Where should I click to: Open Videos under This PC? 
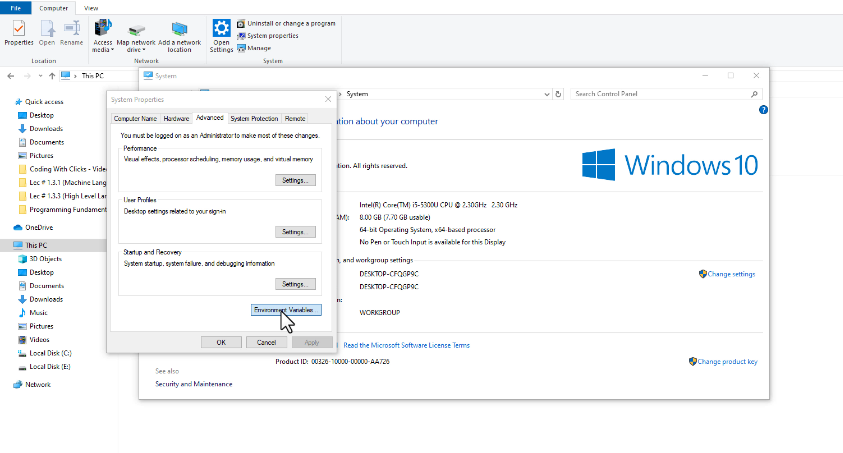39,340
